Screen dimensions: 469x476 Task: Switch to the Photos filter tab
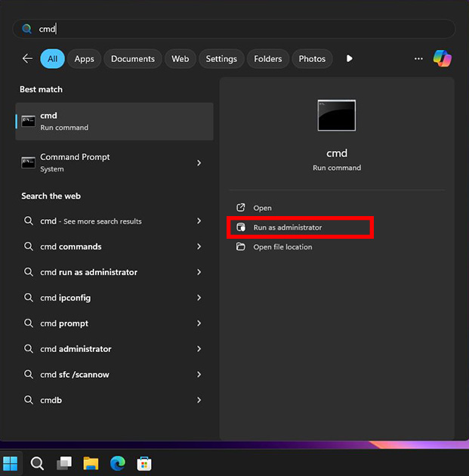[x=312, y=59]
